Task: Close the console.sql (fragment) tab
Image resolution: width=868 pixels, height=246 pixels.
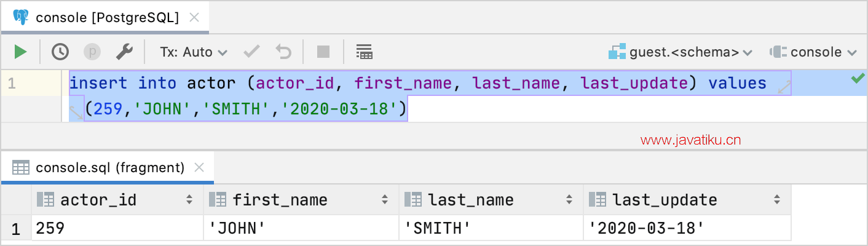Action: (199, 167)
